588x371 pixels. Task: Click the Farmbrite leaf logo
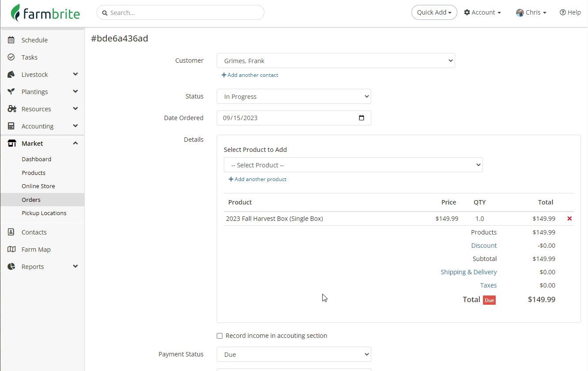coord(16,13)
